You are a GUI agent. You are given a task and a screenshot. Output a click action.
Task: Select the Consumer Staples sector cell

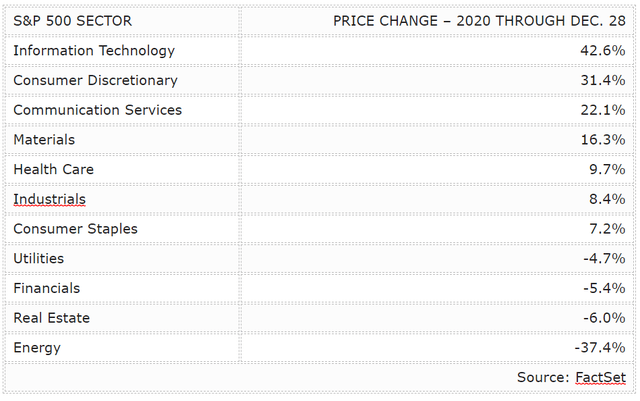coord(75,229)
